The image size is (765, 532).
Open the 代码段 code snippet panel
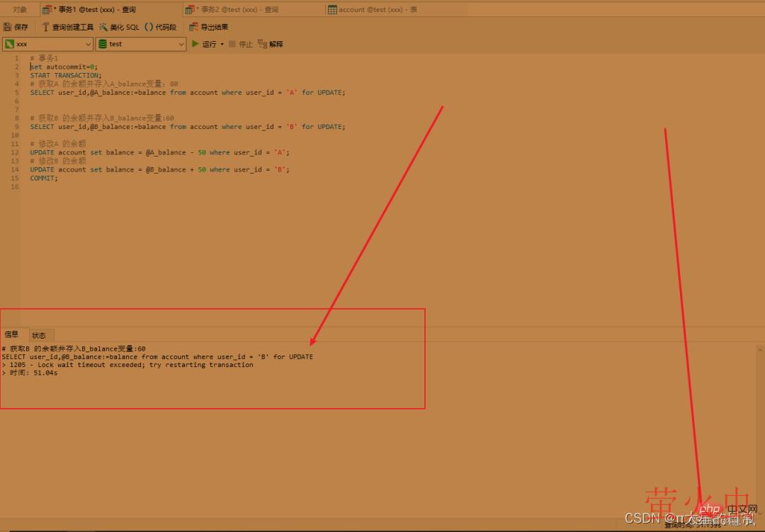[x=149, y=27]
